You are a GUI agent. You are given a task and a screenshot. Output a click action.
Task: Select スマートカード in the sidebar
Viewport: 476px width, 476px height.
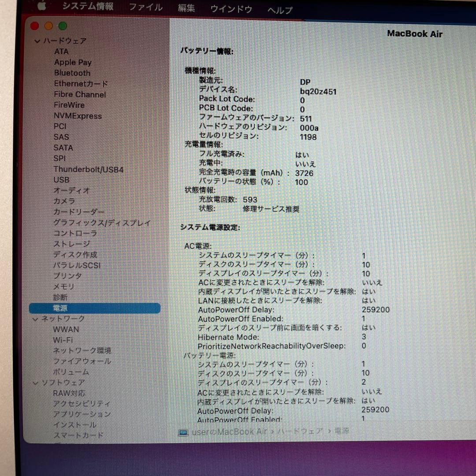pos(78,435)
